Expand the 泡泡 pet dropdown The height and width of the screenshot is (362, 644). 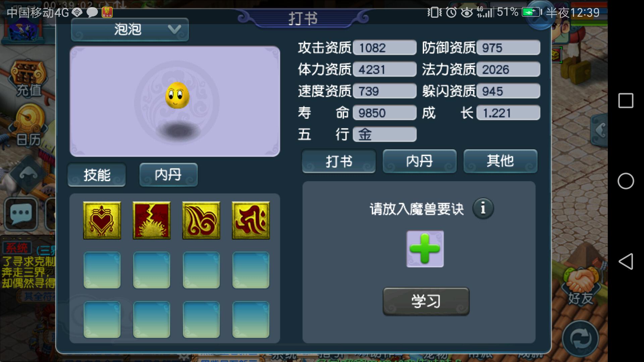tap(130, 29)
